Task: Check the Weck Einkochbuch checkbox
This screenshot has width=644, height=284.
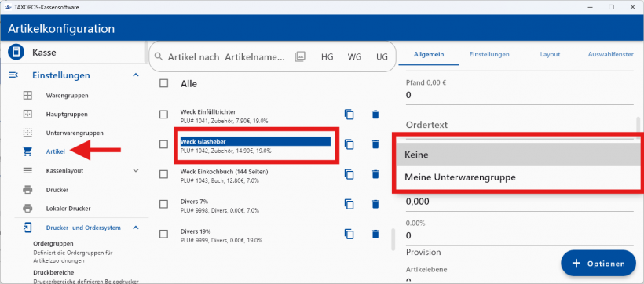Action: 164,174
